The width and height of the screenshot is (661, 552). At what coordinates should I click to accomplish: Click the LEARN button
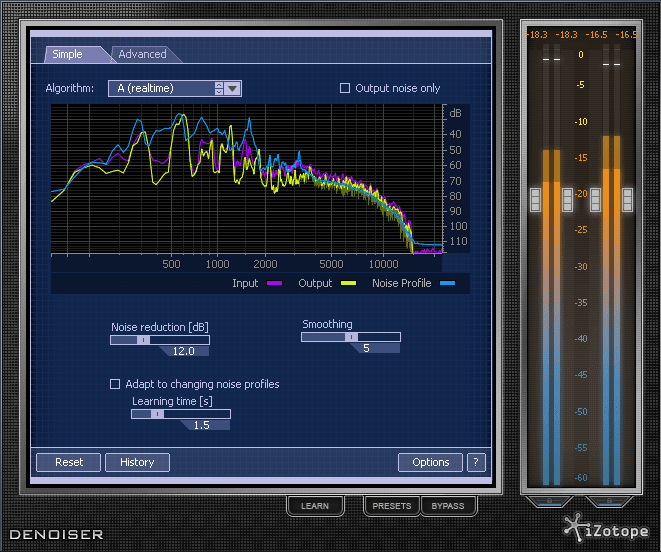point(315,506)
